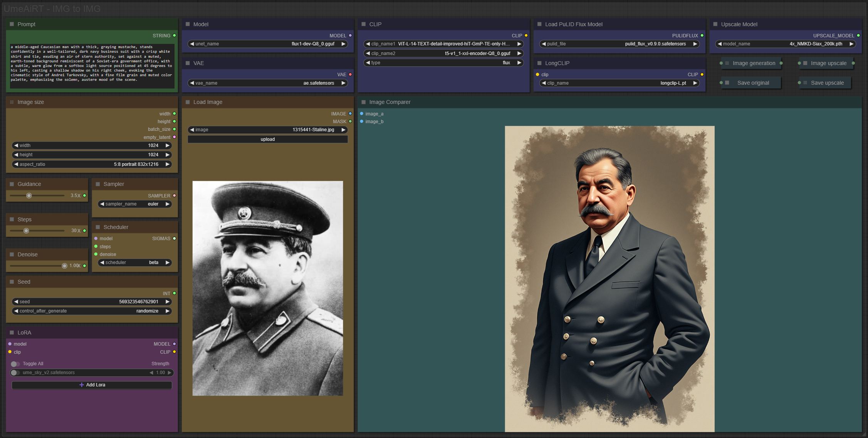Viewport: 868px width, 438px height.
Task: Click the upload button in Load Image
Action: pyautogui.click(x=267, y=139)
